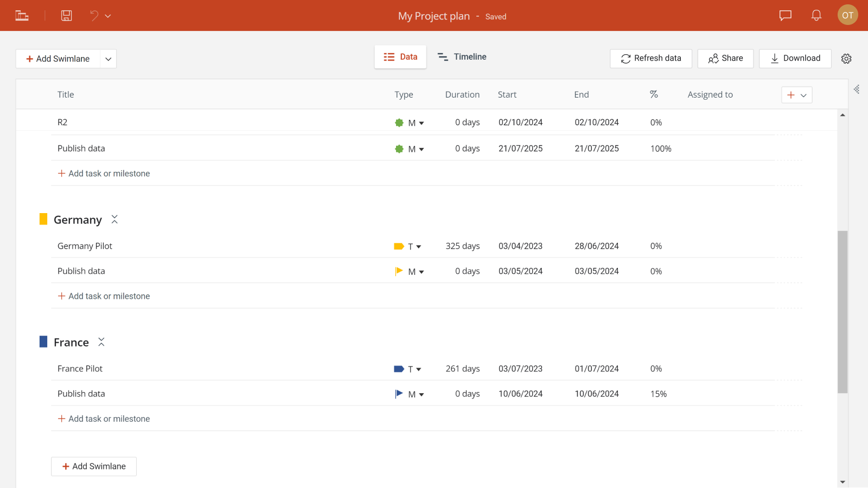The width and height of the screenshot is (868, 488).
Task: Click the yellow flag icon on Germany Publish data
Action: 399,271
